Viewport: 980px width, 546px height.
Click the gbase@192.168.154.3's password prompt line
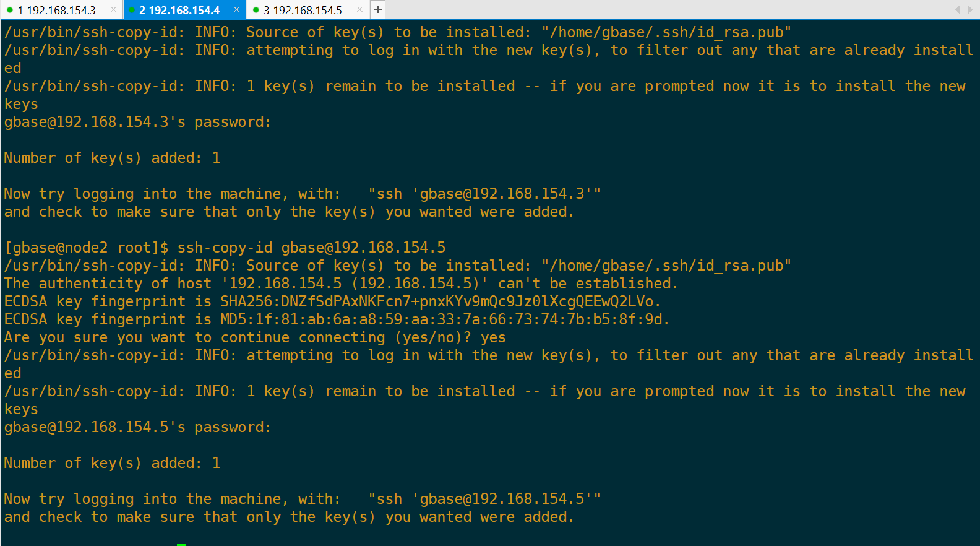137,122
